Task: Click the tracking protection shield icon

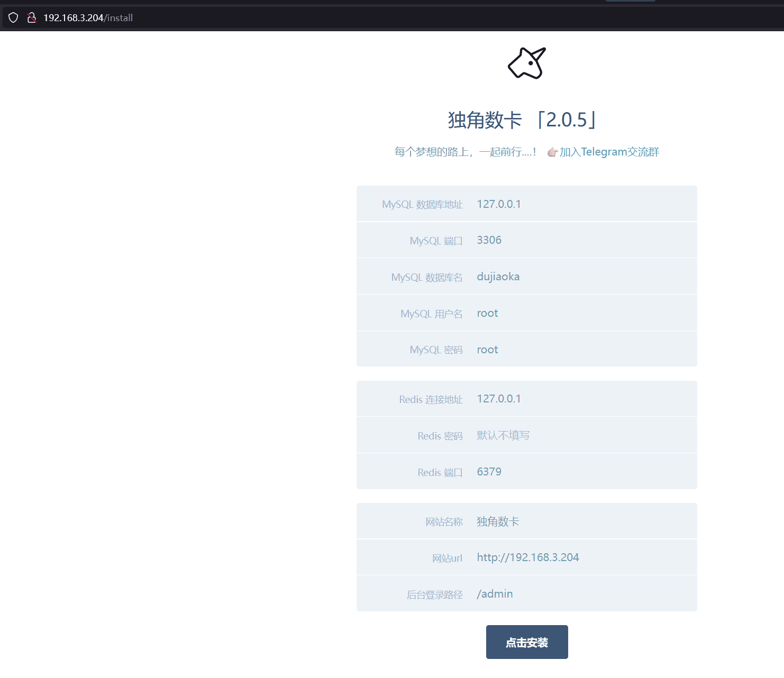Action: [13, 17]
